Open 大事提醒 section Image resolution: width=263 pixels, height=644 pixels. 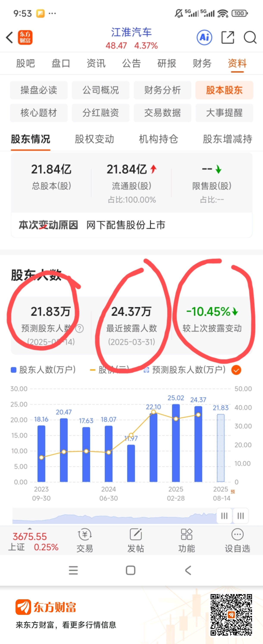[224, 113]
